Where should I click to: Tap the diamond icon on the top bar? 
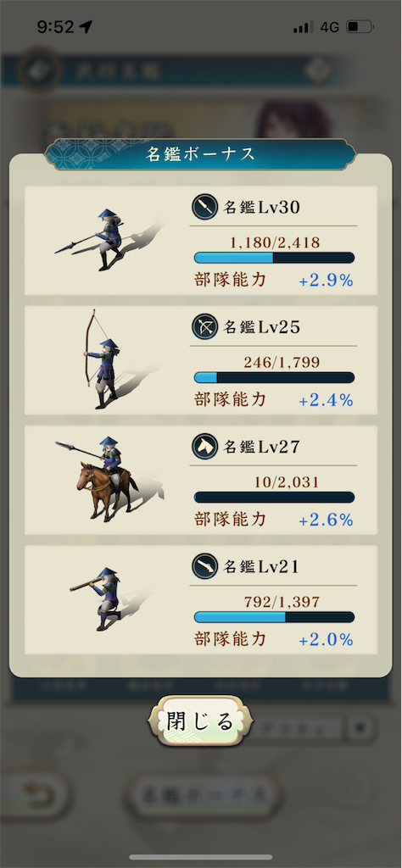click(x=319, y=70)
